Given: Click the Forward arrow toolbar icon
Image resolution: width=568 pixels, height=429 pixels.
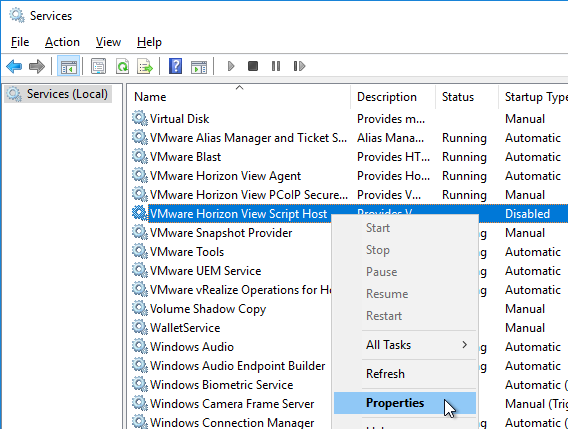Looking at the screenshot, I should [x=37, y=67].
